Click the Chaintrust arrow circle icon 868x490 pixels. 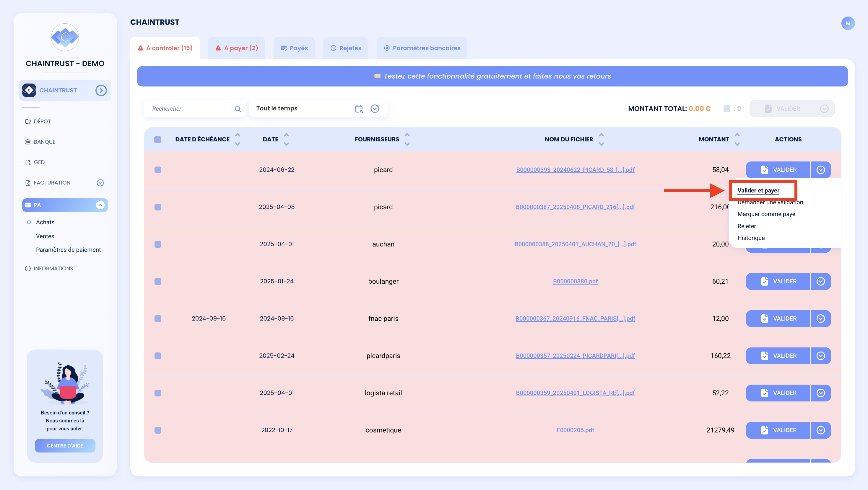101,90
